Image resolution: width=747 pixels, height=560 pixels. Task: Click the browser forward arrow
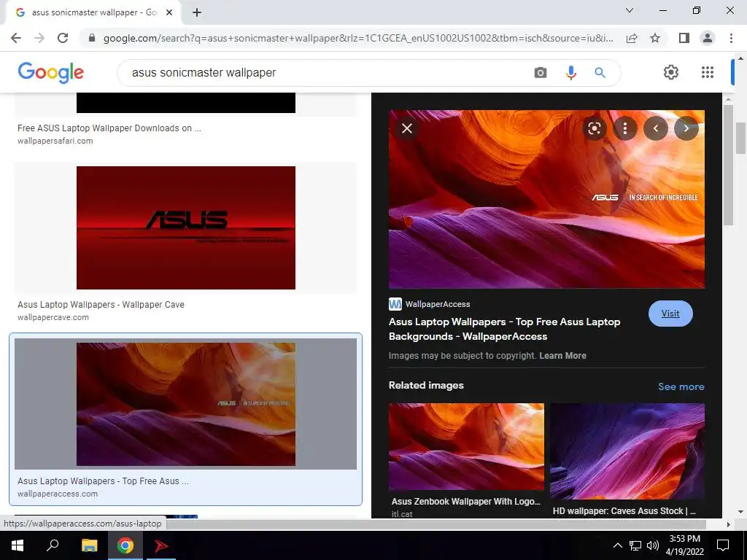point(39,38)
